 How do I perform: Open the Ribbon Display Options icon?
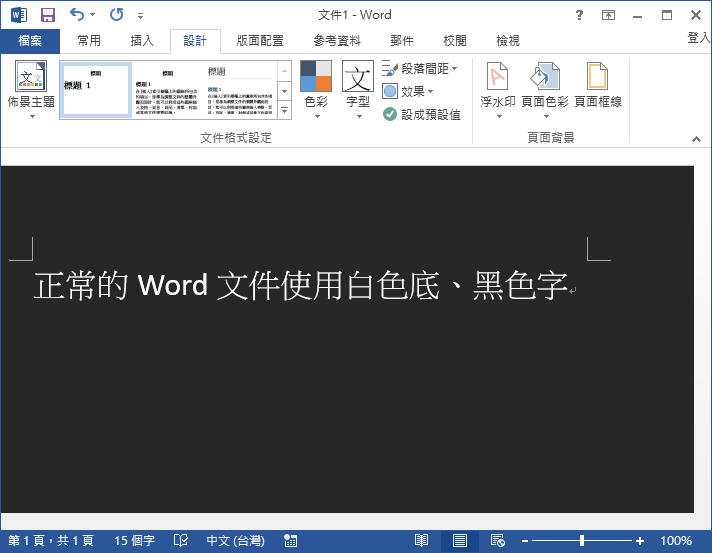tap(608, 15)
